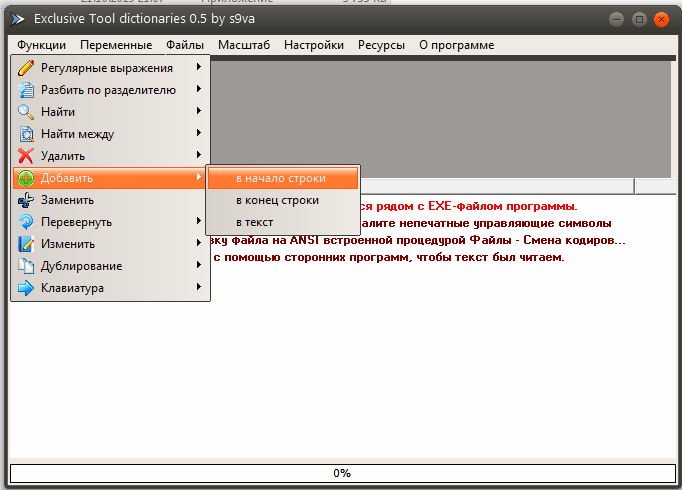This screenshot has height=490, width=682.
Task: Expand the Дублирование submenu arrow
Action: (x=199, y=266)
